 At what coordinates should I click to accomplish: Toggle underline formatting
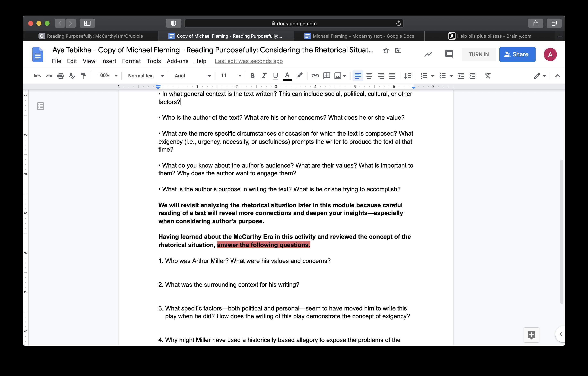[275, 76]
